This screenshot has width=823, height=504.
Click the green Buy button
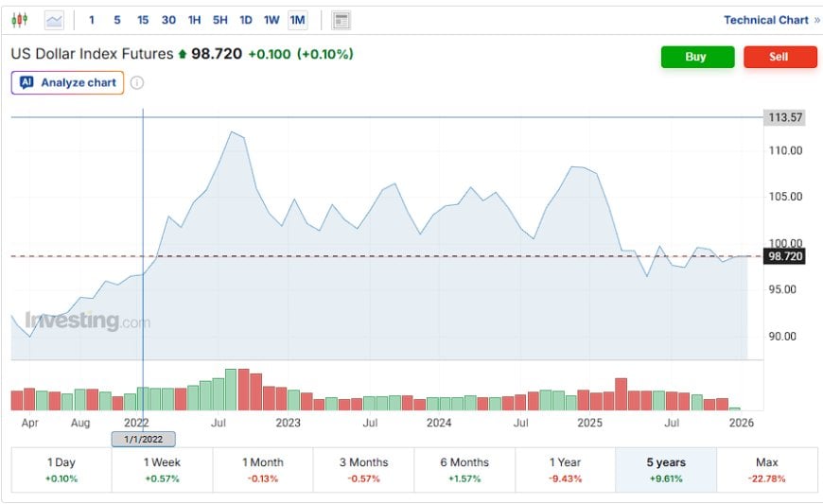pos(697,57)
